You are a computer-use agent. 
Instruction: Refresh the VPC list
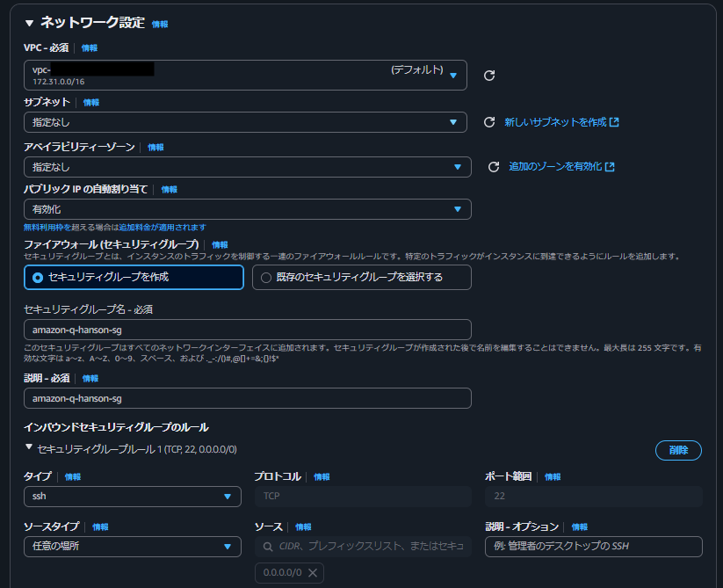click(489, 75)
